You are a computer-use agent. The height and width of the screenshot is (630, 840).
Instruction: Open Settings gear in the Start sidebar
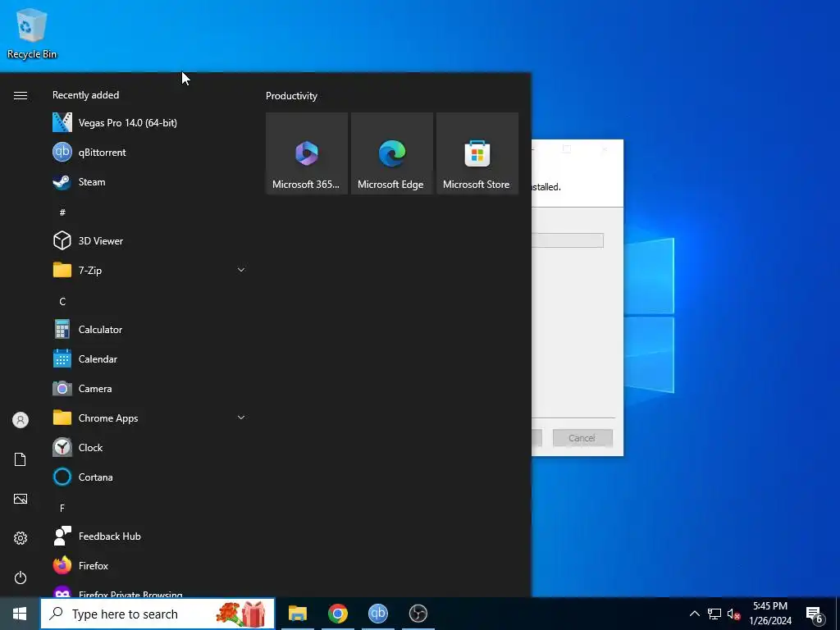[21, 538]
